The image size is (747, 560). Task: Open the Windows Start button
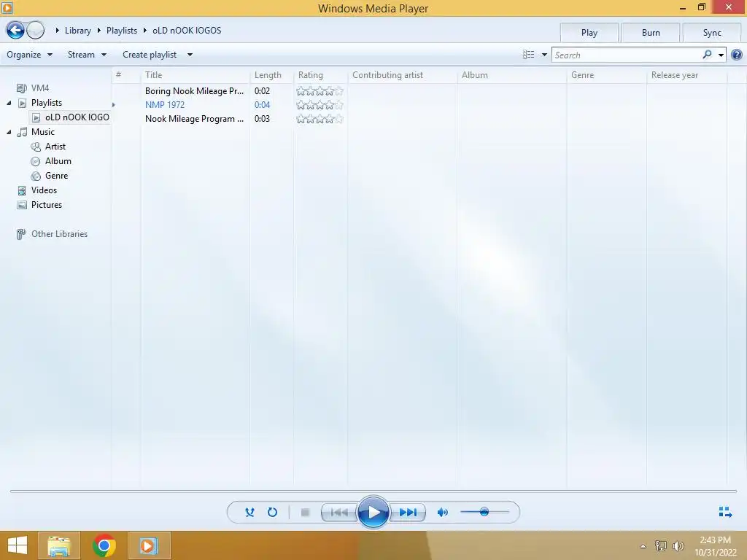coord(18,545)
